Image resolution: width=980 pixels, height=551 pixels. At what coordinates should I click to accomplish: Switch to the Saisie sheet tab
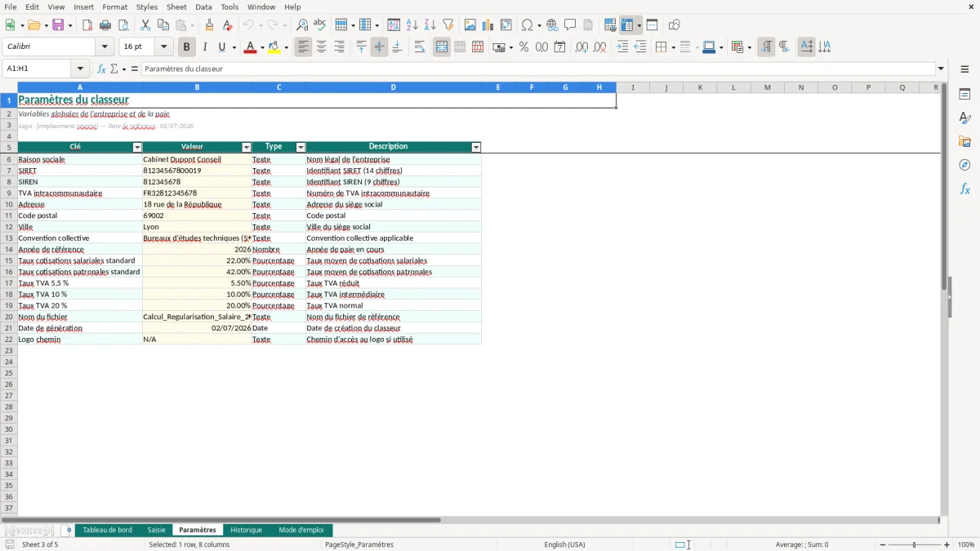[x=156, y=531]
